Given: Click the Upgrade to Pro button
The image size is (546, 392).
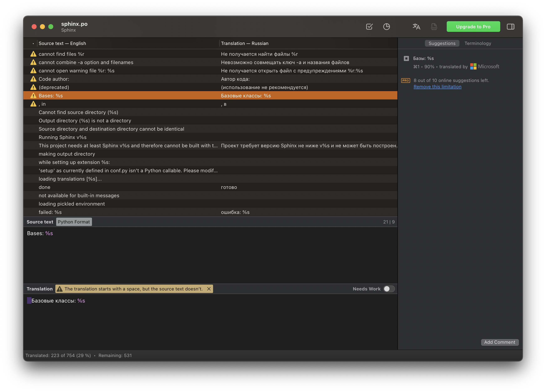Looking at the screenshot, I should coord(473,26).
